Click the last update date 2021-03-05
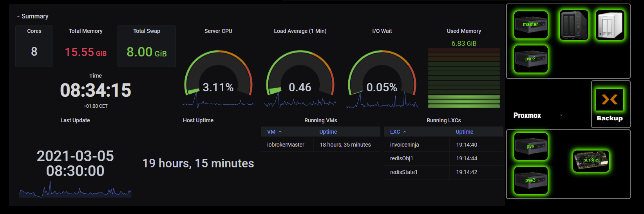 [75, 156]
